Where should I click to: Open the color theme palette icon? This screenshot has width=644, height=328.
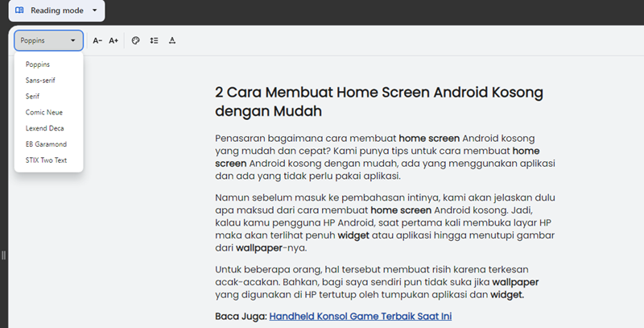[135, 40]
